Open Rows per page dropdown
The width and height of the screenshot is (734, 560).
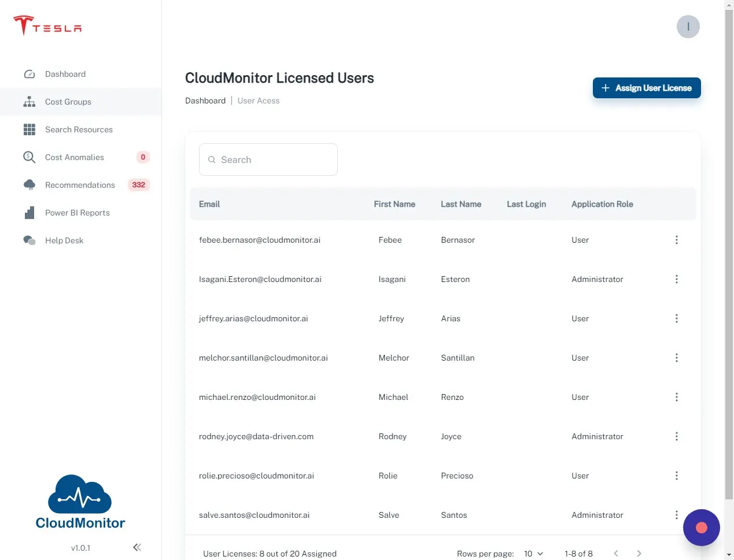[534, 554]
